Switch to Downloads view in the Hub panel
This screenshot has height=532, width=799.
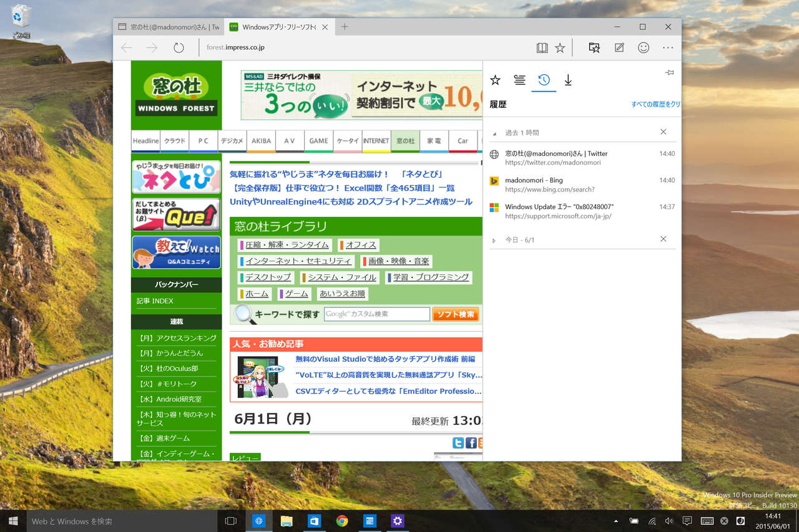coord(567,80)
